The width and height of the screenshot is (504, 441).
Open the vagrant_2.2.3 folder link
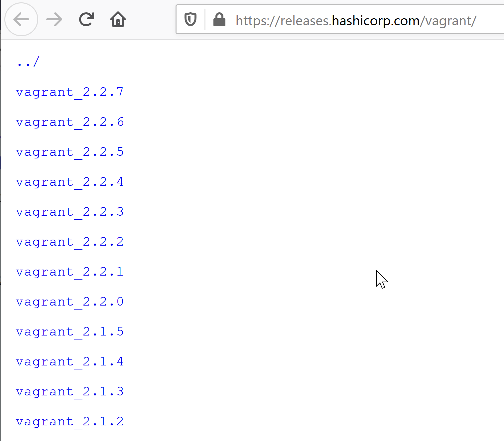click(69, 212)
